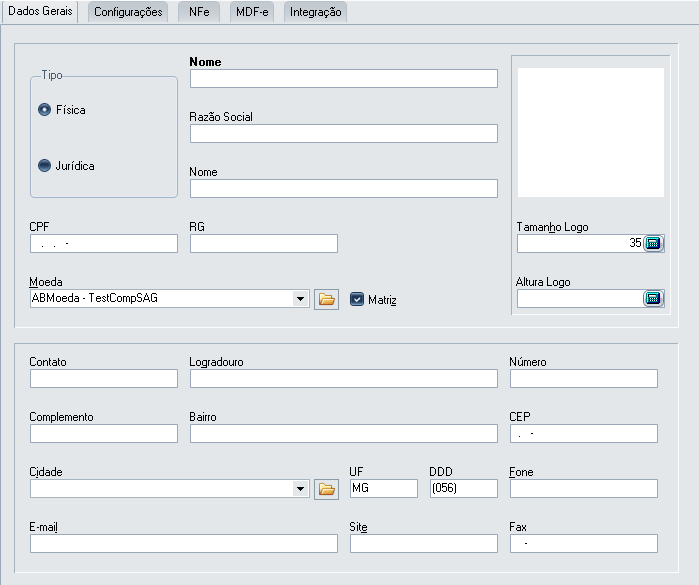Open the NFe tab
Viewport: 699px width, 585px height.
coord(199,12)
